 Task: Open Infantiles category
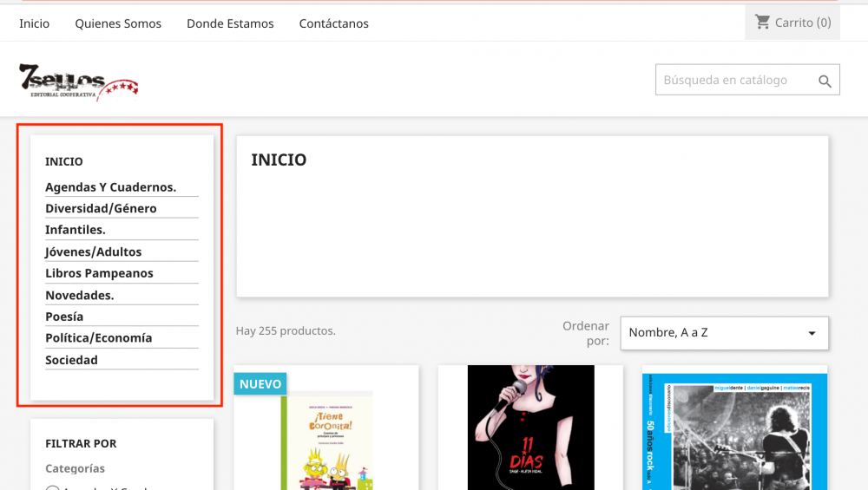76,230
